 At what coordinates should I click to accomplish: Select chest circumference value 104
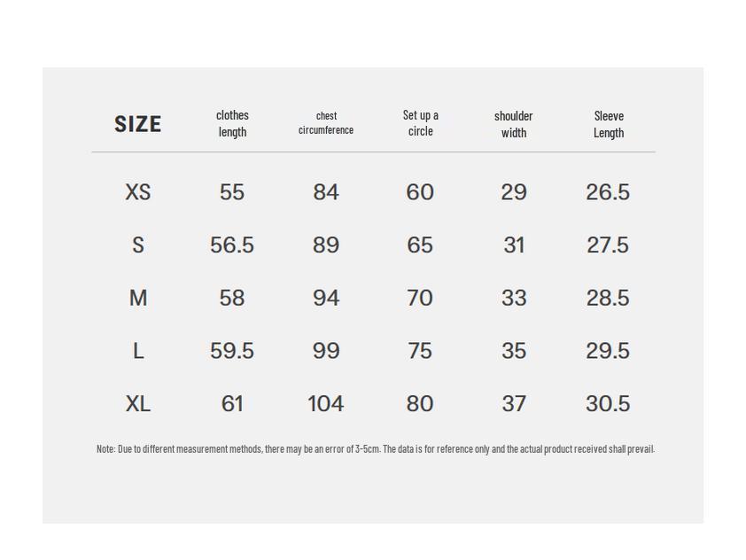pos(326,404)
